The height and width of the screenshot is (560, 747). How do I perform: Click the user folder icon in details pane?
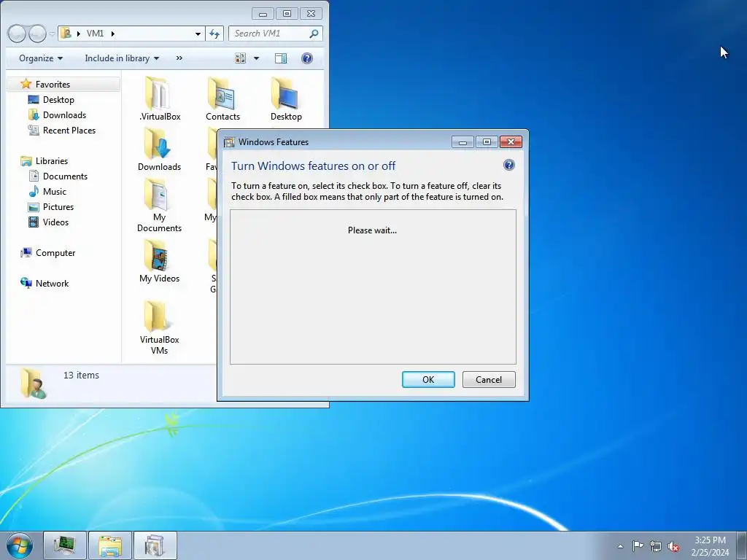point(33,383)
